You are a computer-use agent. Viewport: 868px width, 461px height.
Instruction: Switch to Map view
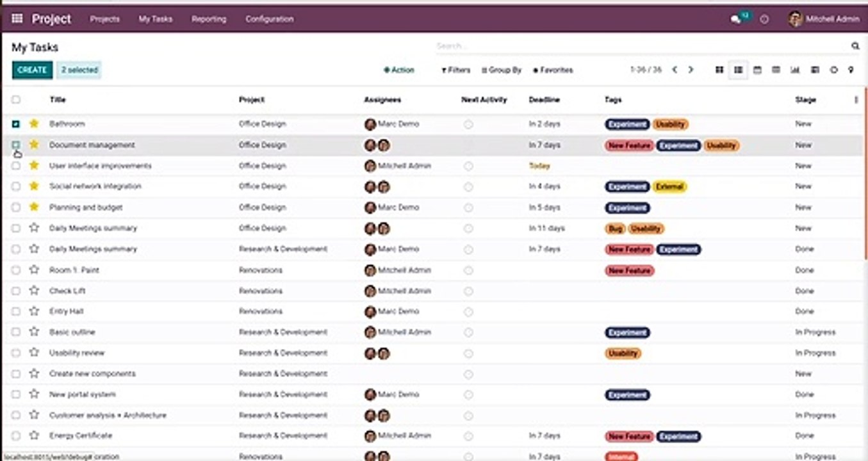point(851,70)
